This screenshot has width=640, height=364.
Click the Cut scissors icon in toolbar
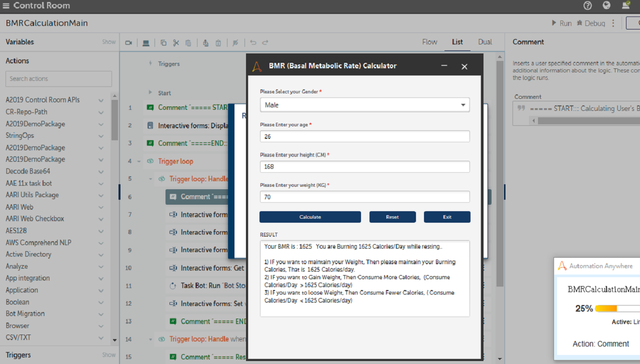[x=176, y=43]
